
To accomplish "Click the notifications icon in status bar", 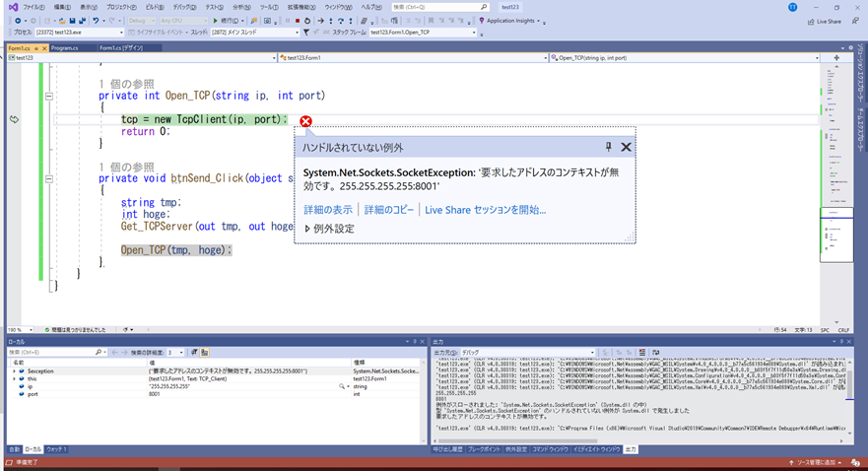I will click(856, 462).
